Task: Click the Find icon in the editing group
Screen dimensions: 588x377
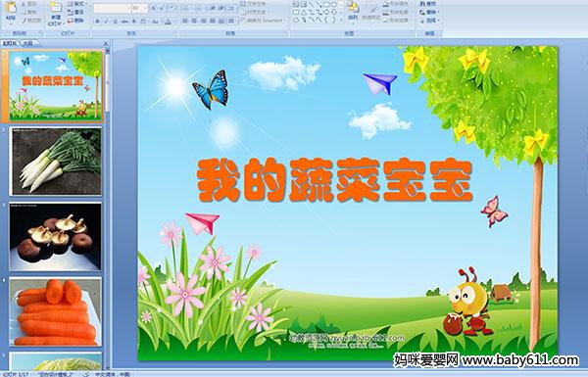Action: [427, 4]
